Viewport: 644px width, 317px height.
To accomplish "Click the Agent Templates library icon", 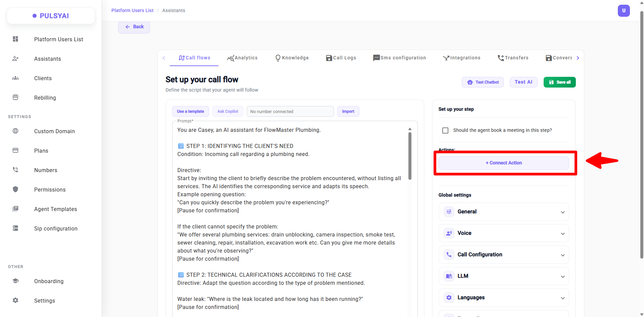I will (x=15, y=209).
